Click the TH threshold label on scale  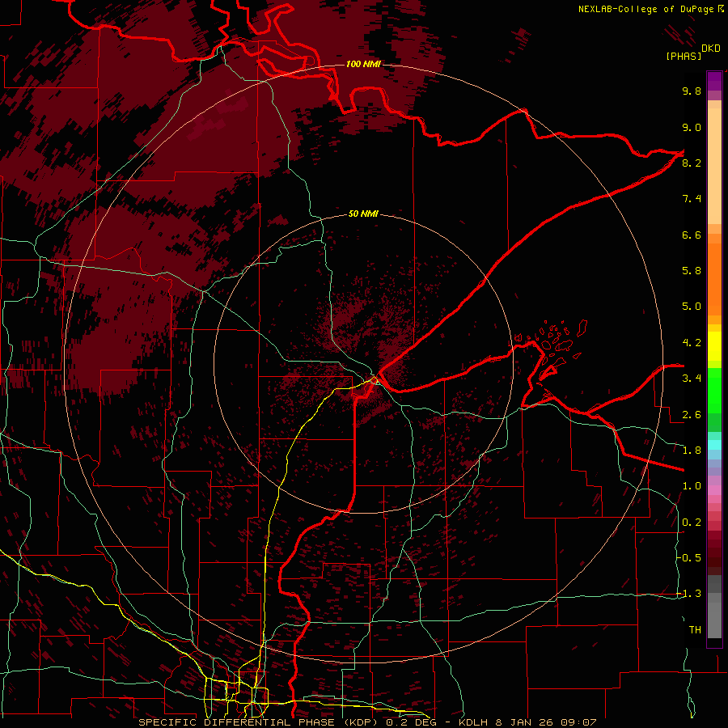tap(695, 630)
